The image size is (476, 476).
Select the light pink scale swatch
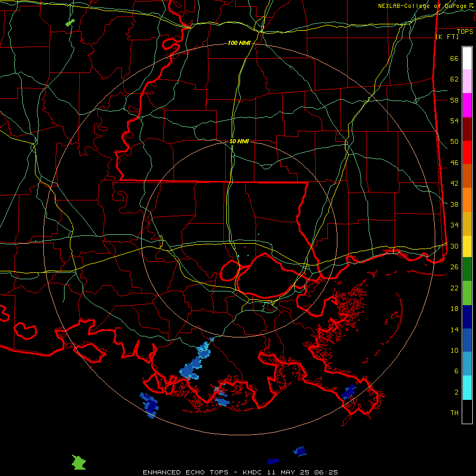pyautogui.click(x=467, y=81)
